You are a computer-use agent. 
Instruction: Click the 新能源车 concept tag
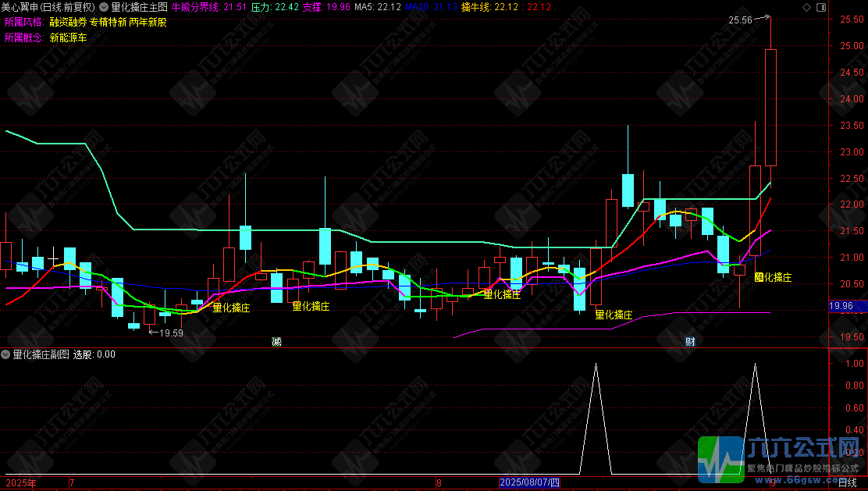point(68,37)
